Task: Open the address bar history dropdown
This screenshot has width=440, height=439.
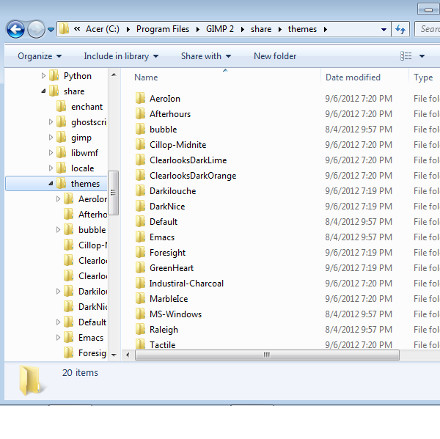Action: (384, 29)
